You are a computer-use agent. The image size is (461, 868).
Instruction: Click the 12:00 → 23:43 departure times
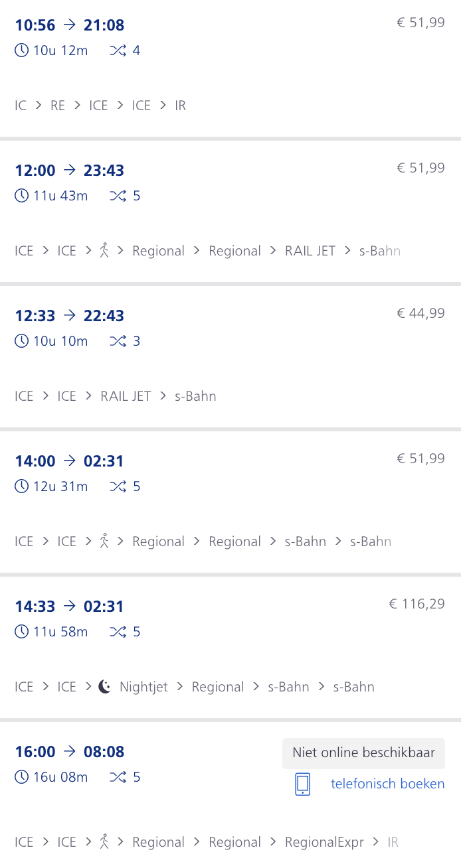(x=70, y=171)
